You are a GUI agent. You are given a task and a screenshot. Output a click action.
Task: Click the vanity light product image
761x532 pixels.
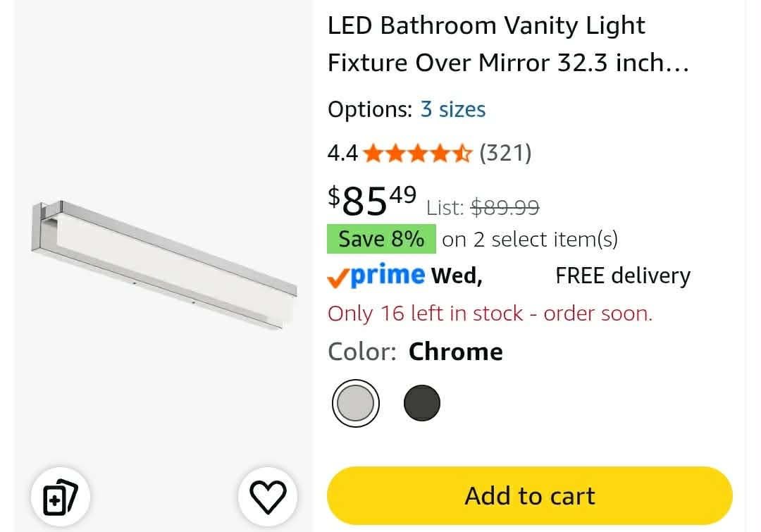pos(163,265)
